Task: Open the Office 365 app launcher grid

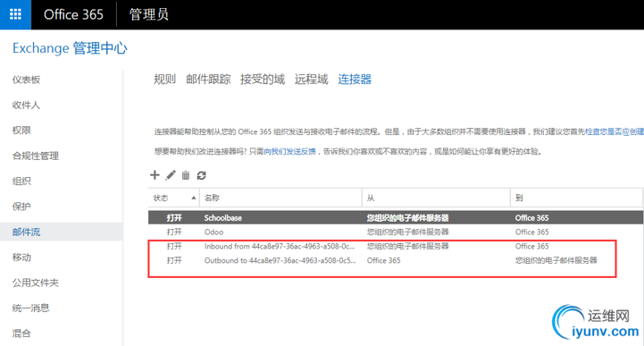Action: pyautogui.click(x=15, y=14)
